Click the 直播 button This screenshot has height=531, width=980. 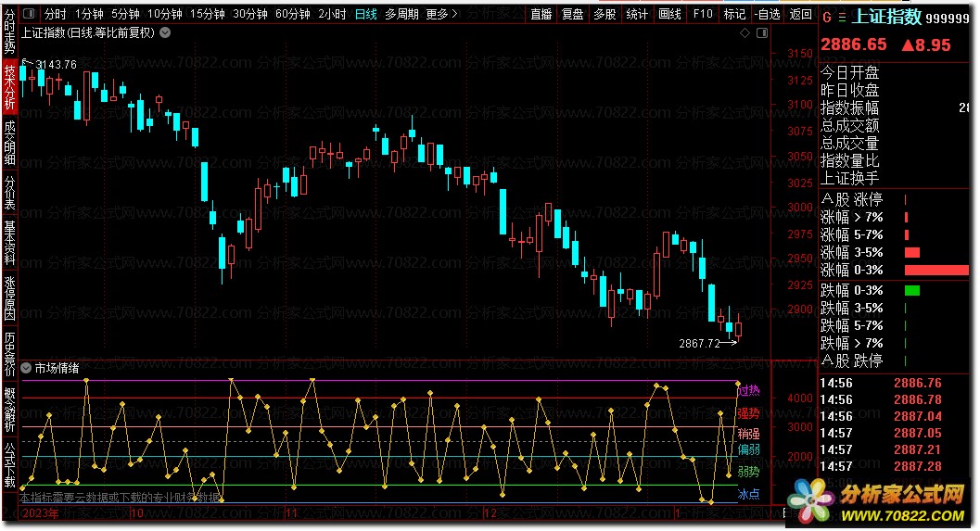(541, 14)
